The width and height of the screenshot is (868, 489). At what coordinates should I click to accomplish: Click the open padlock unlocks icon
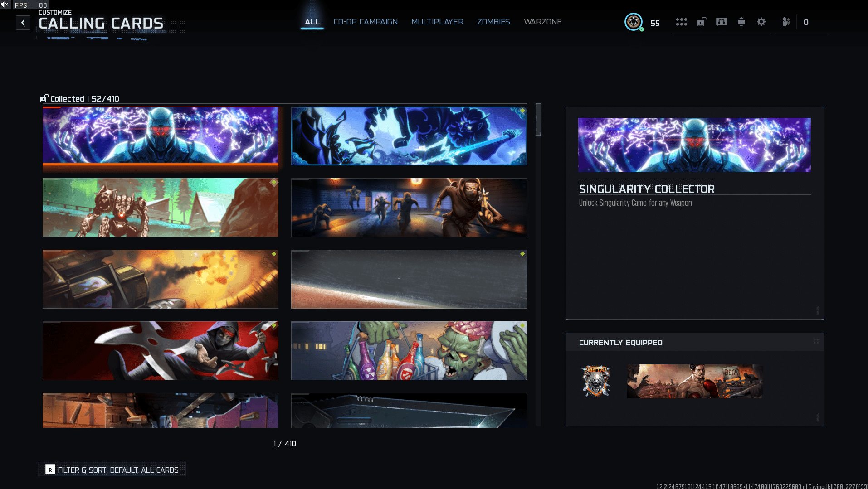pos(701,22)
